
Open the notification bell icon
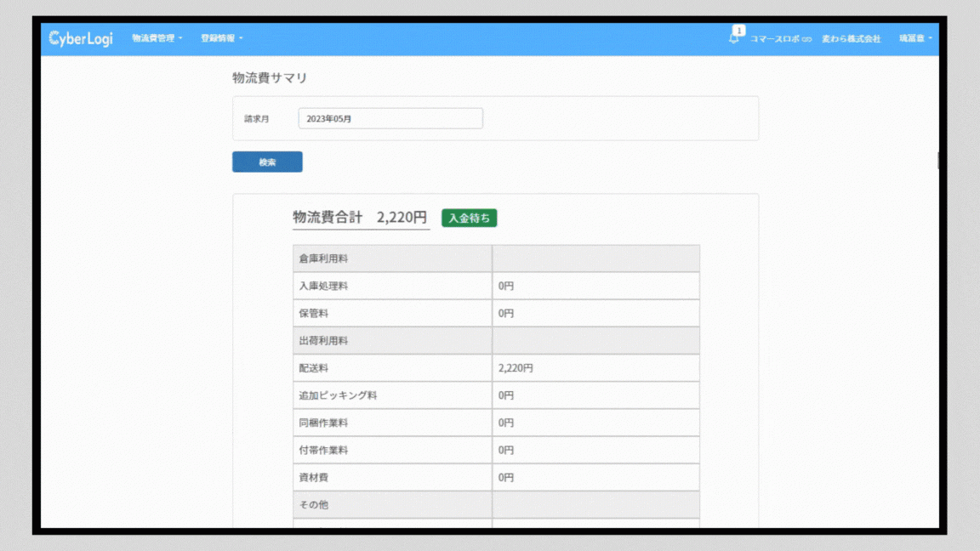click(x=733, y=39)
